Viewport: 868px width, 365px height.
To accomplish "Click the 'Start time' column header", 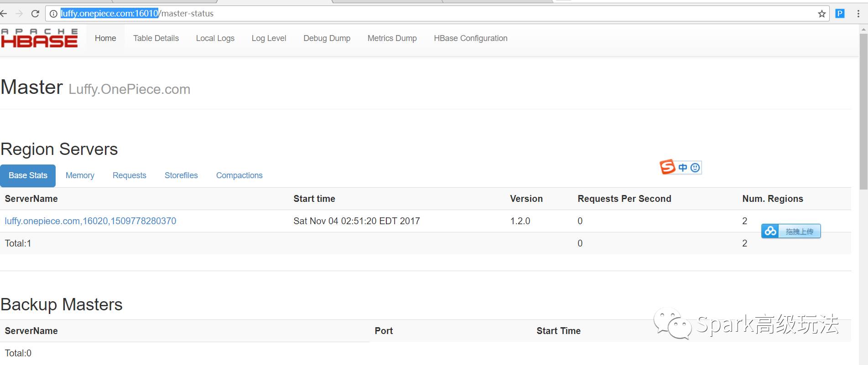I will coord(314,199).
